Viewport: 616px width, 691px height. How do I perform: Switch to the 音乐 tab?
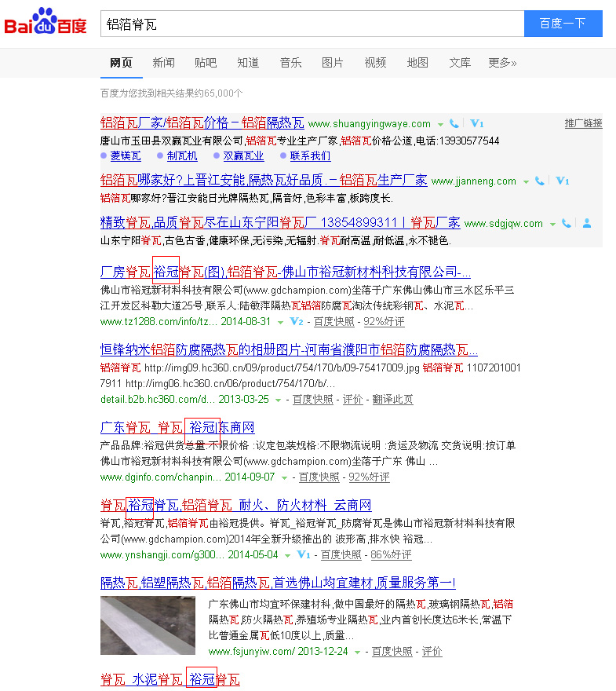[290, 63]
